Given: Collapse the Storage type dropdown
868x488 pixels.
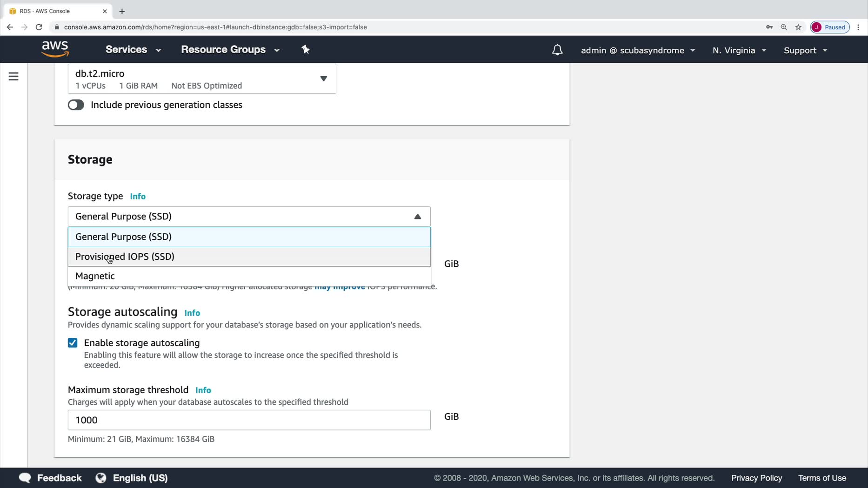Looking at the screenshot, I should [417, 217].
